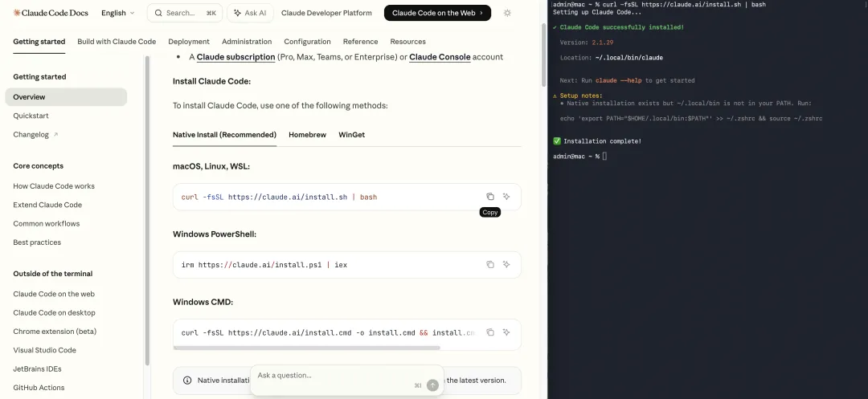Open the Build with Claude Code tab
The image size is (868, 399).
point(117,42)
